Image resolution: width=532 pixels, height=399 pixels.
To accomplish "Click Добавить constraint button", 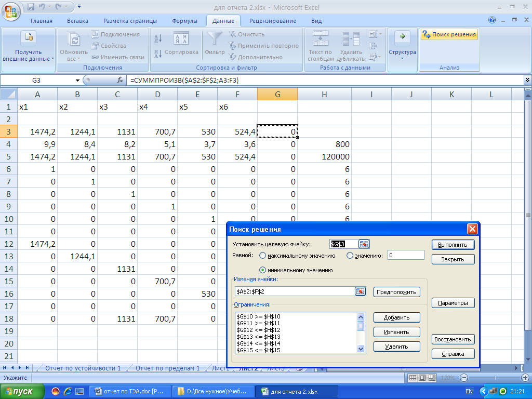I will 396,317.
